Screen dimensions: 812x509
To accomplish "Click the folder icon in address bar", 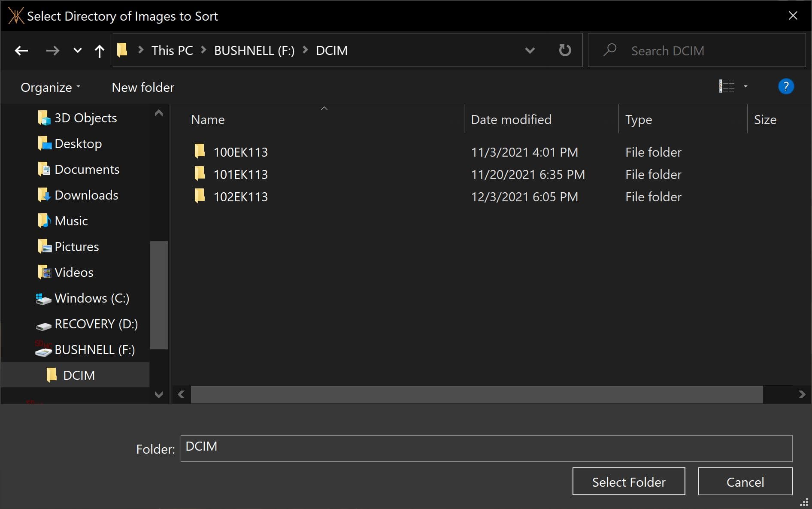I will pyautogui.click(x=122, y=50).
